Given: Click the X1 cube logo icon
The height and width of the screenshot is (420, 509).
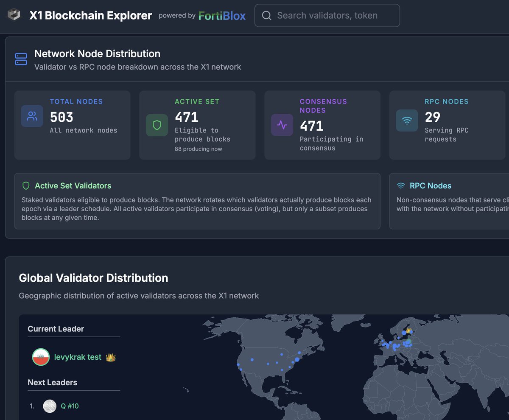Looking at the screenshot, I should tap(14, 15).
